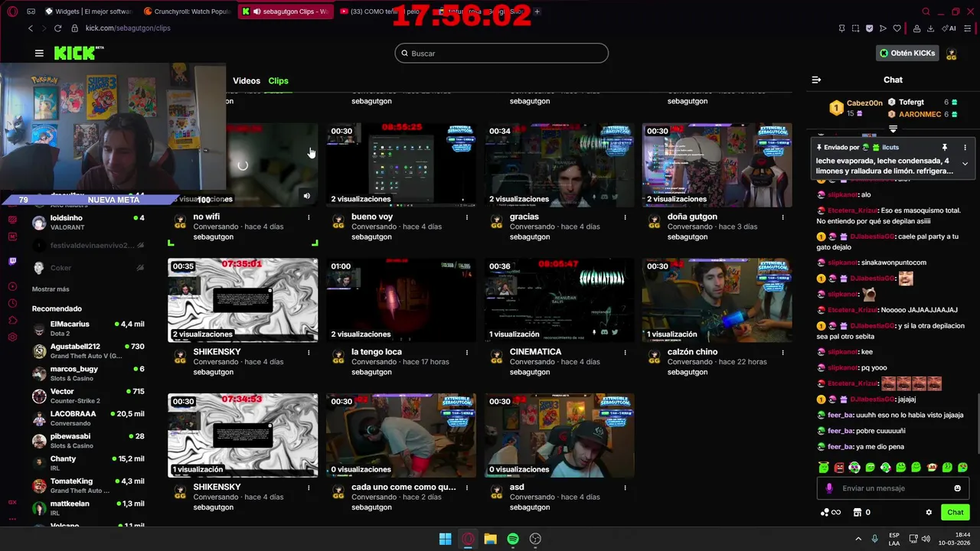
Task: Open the Opera account profile icon
Action: point(916,28)
